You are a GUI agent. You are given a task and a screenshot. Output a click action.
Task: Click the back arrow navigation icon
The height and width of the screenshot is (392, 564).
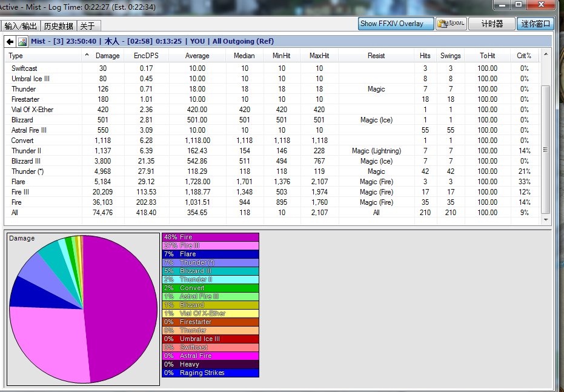tap(10, 41)
